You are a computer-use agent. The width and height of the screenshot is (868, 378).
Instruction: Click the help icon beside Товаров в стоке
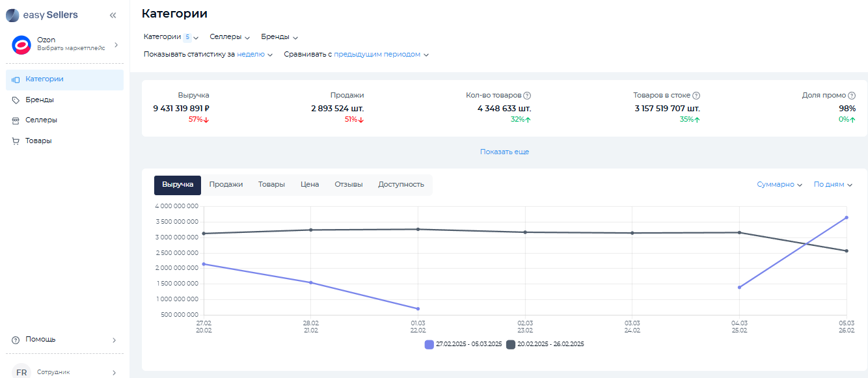(x=696, y=96)
